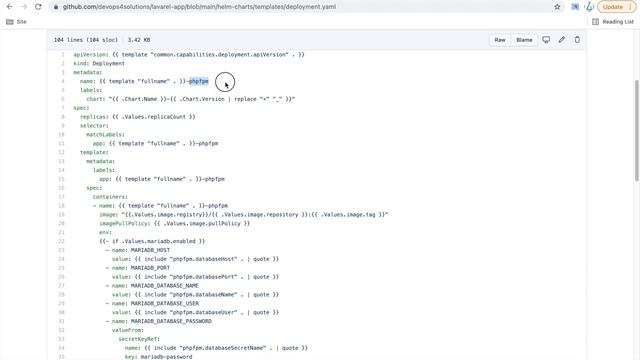Click MARIADB_PORT env name
The width and height of the screenshot is (640, 360).
click(150, 268)
